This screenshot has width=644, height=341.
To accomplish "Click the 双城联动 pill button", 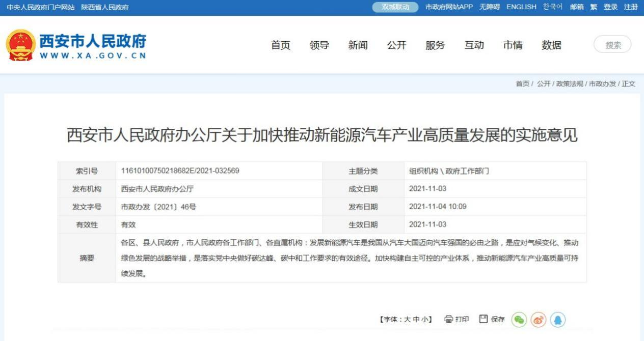I will (x=395, y=7).
